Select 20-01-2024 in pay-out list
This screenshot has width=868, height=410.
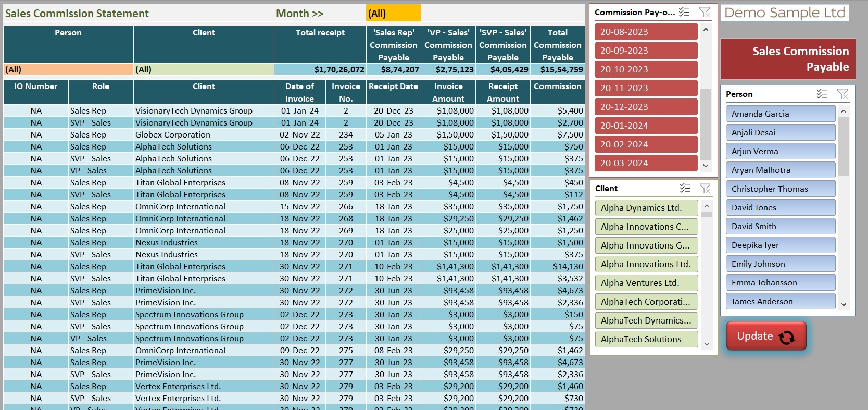tap(646, 126)
